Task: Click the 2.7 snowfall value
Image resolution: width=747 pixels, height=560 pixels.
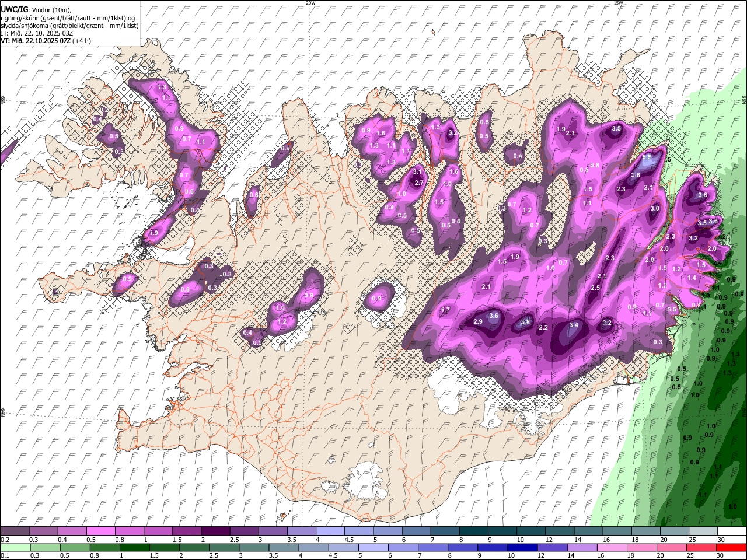Action: (418, 183)
